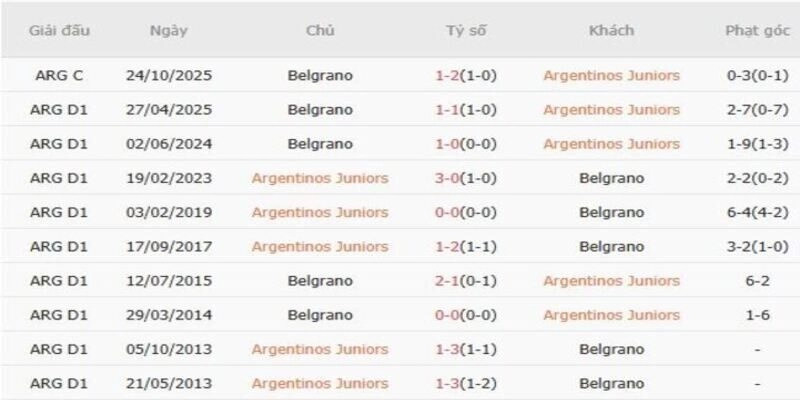The height and width of the screenshot is (400, 800).
Task: Select the Chủ column header
Action: tap(320, 30)
